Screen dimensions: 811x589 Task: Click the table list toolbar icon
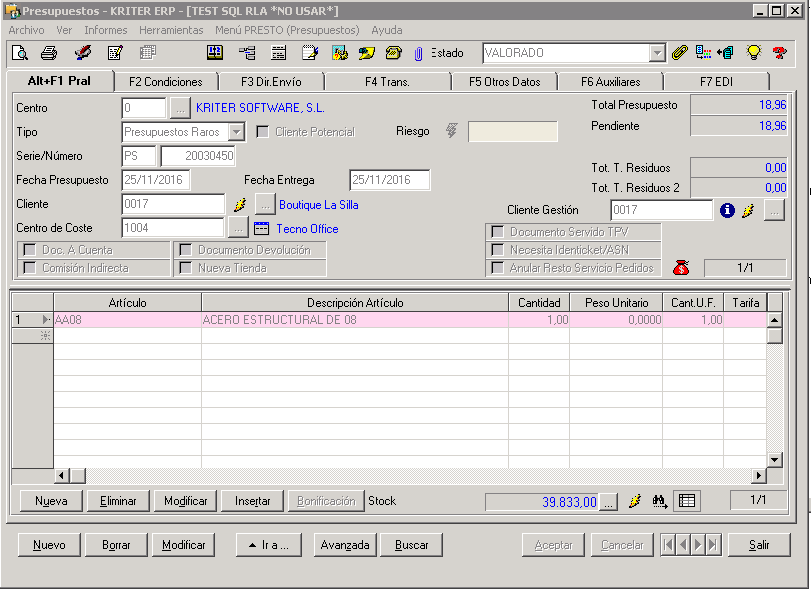click(x=279, y=53)
